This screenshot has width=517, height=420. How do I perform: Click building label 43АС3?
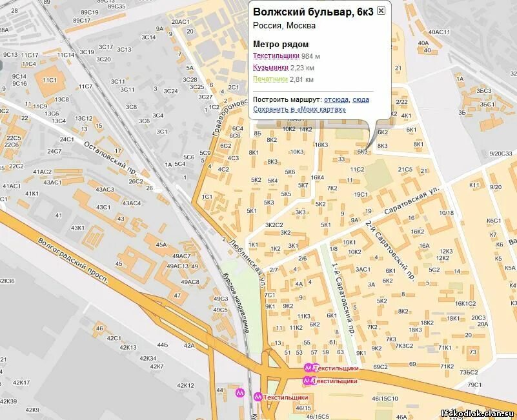coord(105,189)
